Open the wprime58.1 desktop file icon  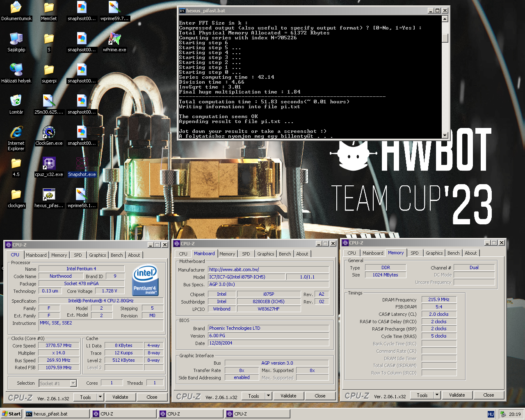[82, 194]
